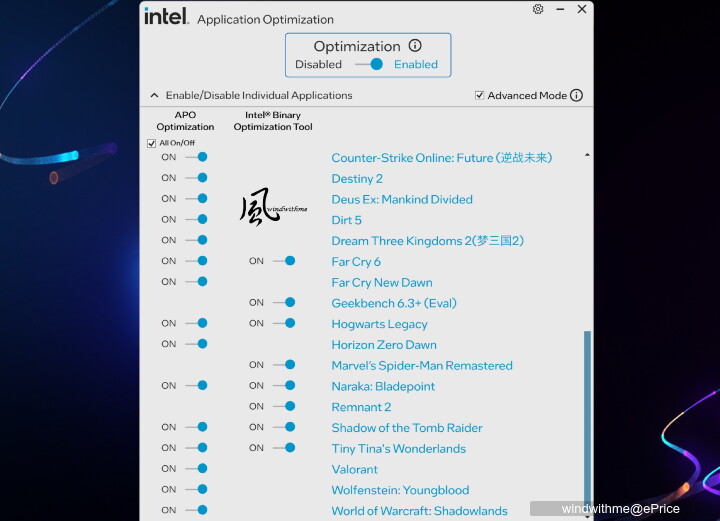The image size is (720, 521).
Task: Click the Valorant entry
Action: point(354,469)
